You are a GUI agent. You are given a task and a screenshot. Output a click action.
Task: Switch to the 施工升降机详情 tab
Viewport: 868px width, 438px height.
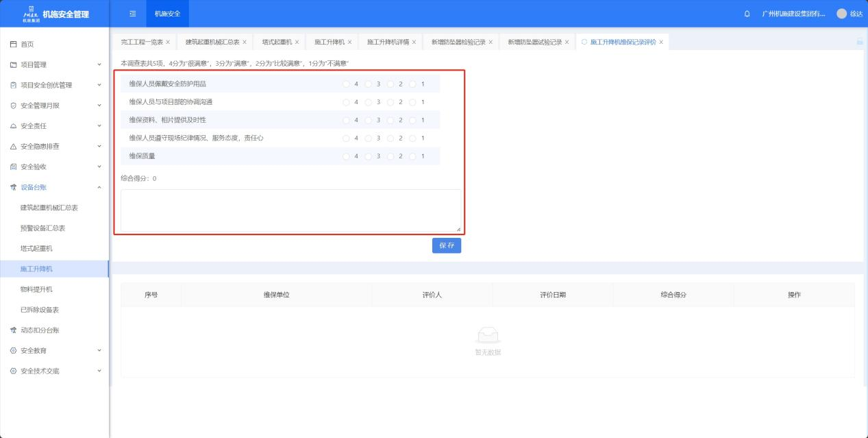(387, 42)
